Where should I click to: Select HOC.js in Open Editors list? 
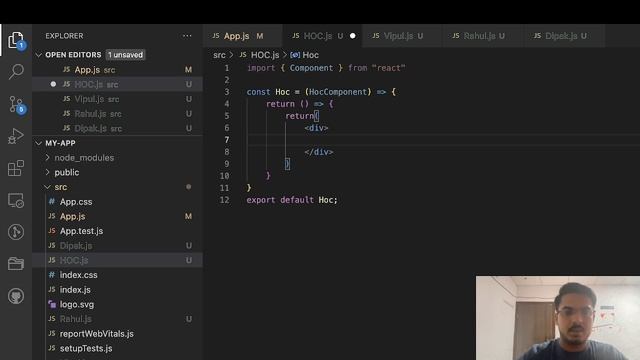[x=118, y=84]
